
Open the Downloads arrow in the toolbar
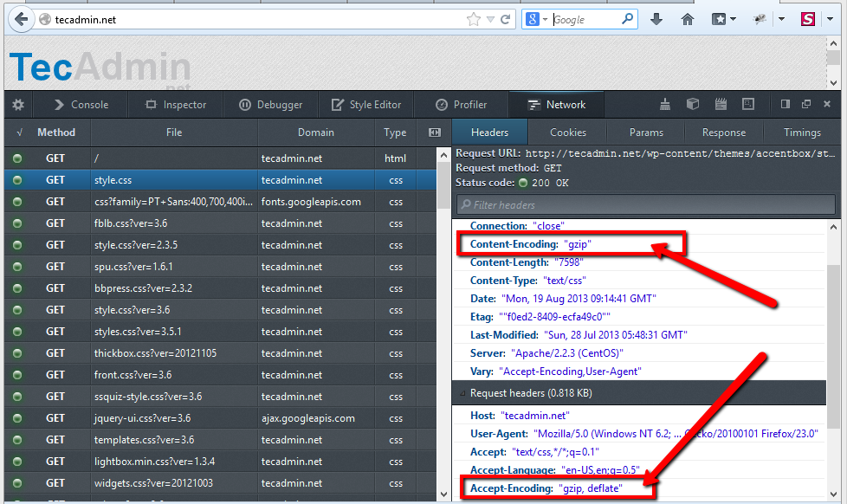[x=656, y=19]
